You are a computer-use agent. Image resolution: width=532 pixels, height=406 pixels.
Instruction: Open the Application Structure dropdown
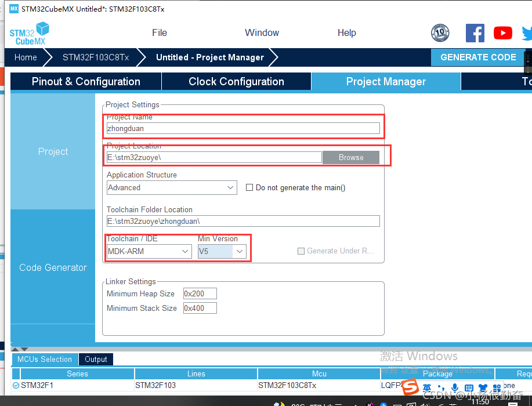click(x=172, y=187)
